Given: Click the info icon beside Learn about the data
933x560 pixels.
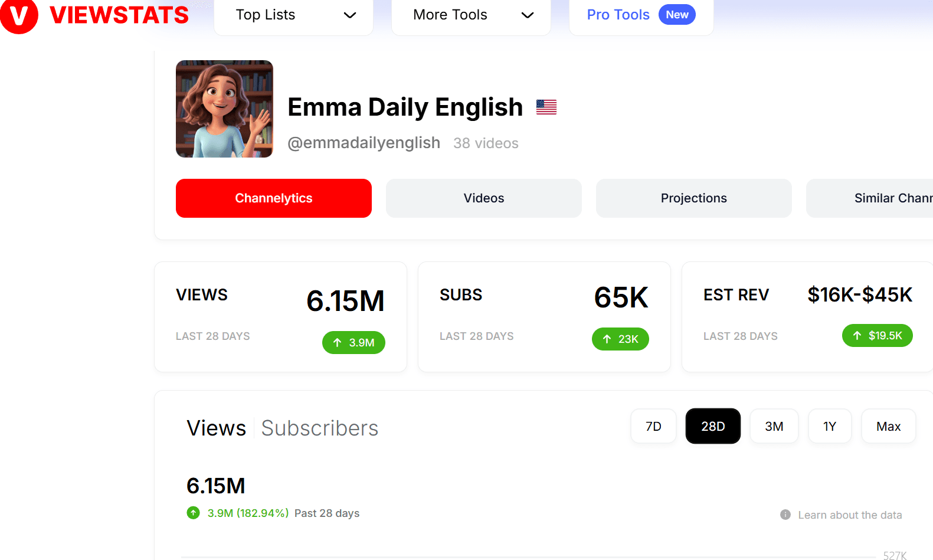Looking at the screenshot, I should tap(785, 515).
